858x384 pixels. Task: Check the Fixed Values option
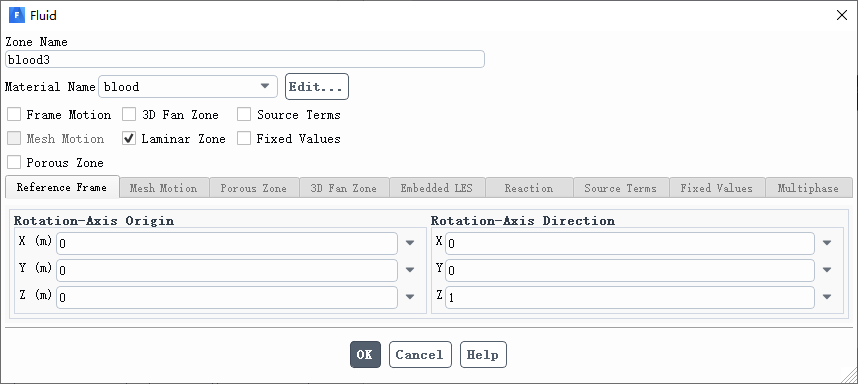[x=244, y=139]
